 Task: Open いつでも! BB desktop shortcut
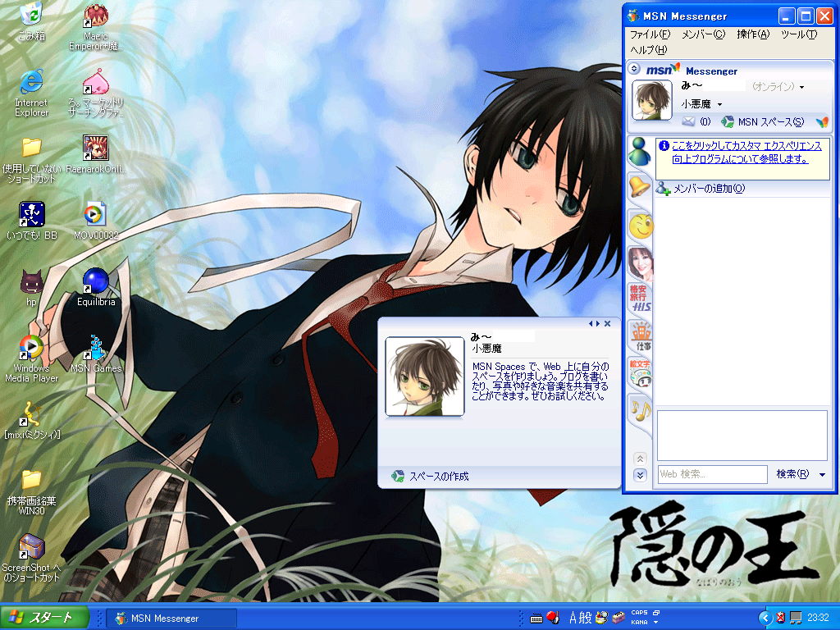click(x=31, y=214)
